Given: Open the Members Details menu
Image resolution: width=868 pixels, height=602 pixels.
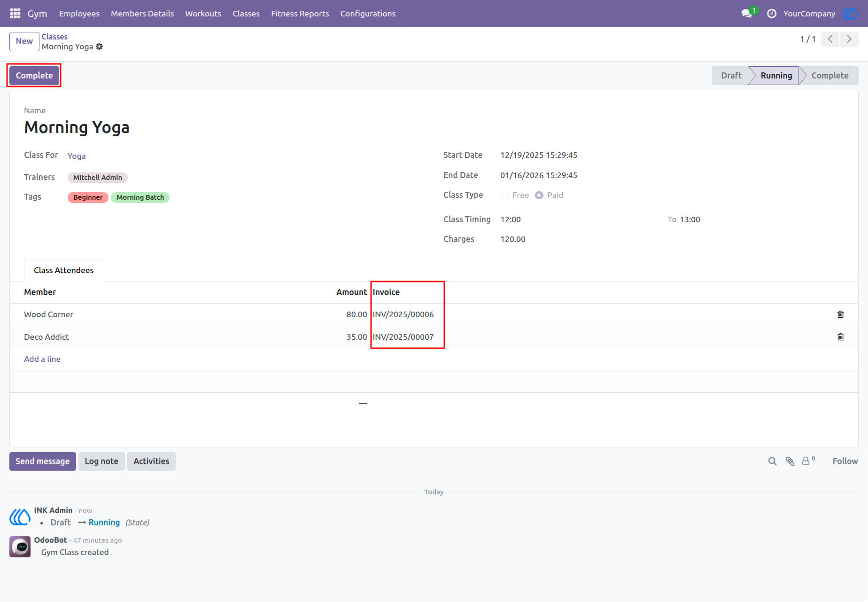Looking at the screenshot, I should click(x=142, y=14).
